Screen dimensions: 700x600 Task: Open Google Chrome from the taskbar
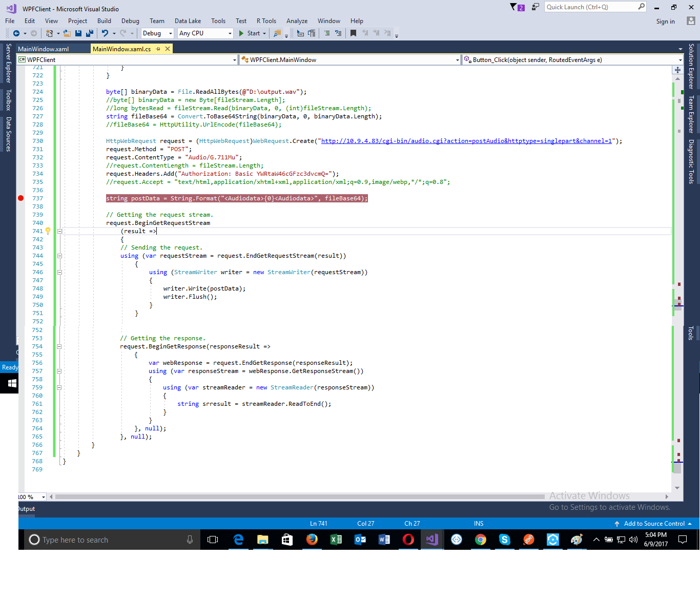pyautogui.click(x=480, y=540)
